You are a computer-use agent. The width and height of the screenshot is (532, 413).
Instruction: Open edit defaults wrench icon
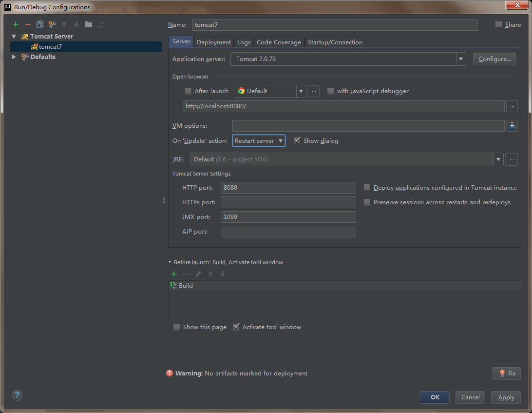(52, 24)
